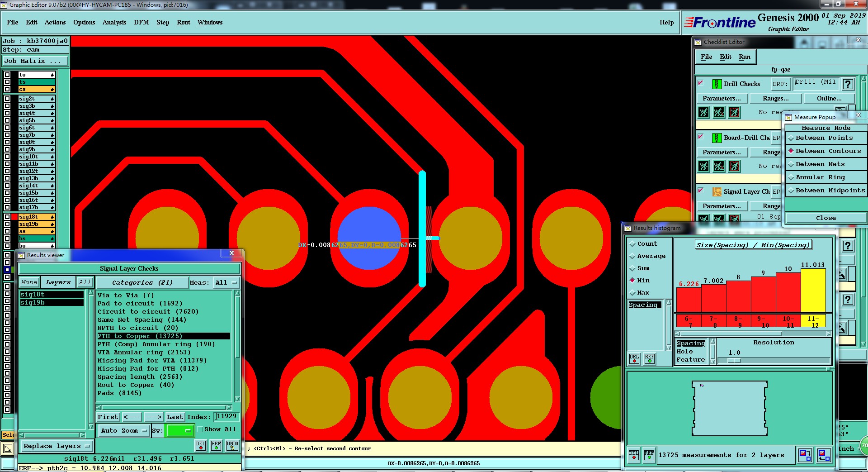Click Parameters button under Drill Checks
The height and width of the screenshot is (472, 868).
pyautogui.click(x=722, y=99)
